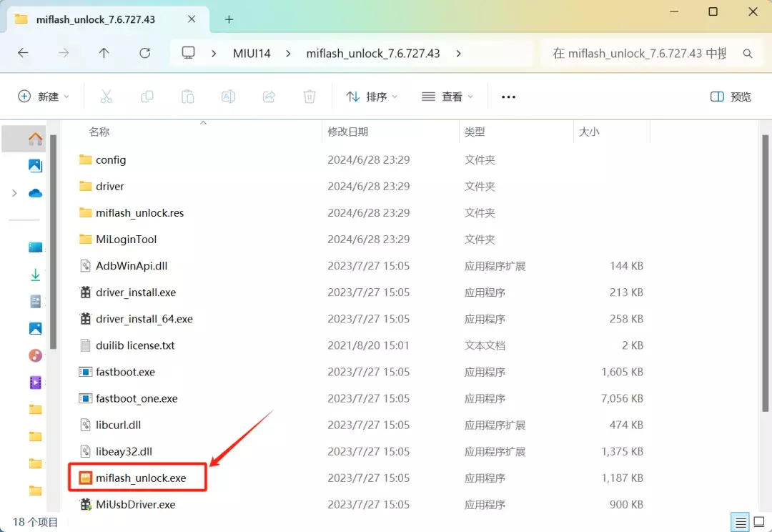Select the driver folder
The height and width of the screenshot is (532, 772).
coord(110,186)
